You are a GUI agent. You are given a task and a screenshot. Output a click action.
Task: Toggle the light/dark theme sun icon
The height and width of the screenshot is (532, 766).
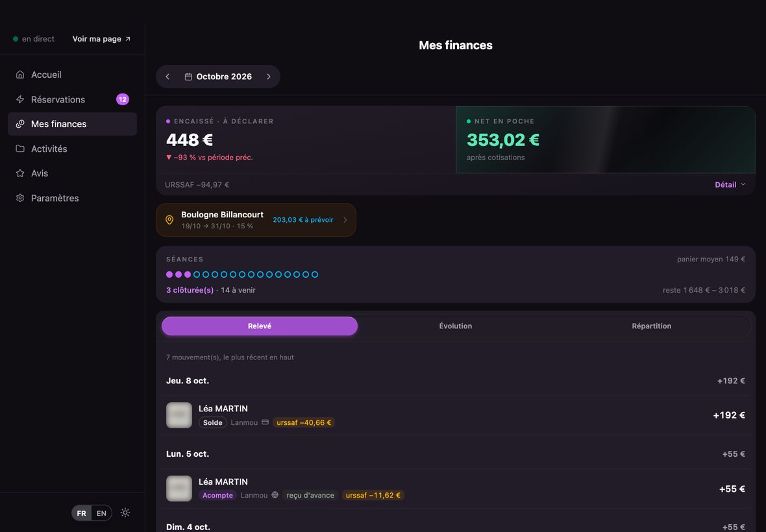125,513
